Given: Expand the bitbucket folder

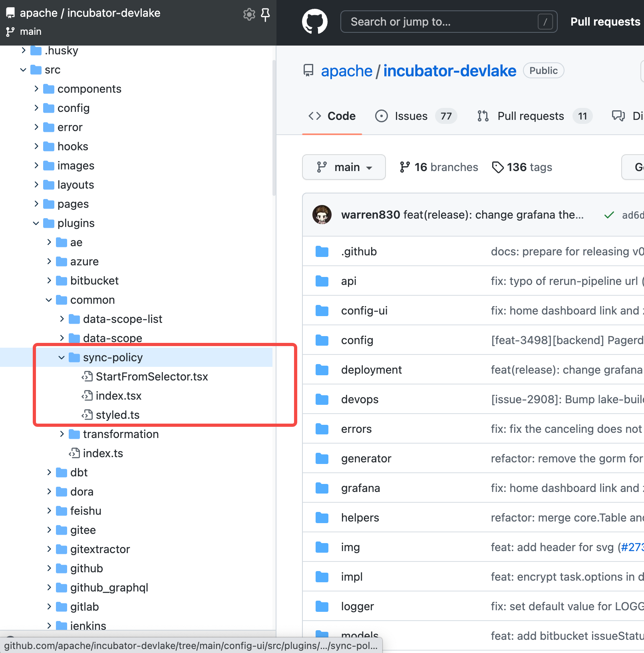Looking at the screenshot, I should tap(49, 281).
